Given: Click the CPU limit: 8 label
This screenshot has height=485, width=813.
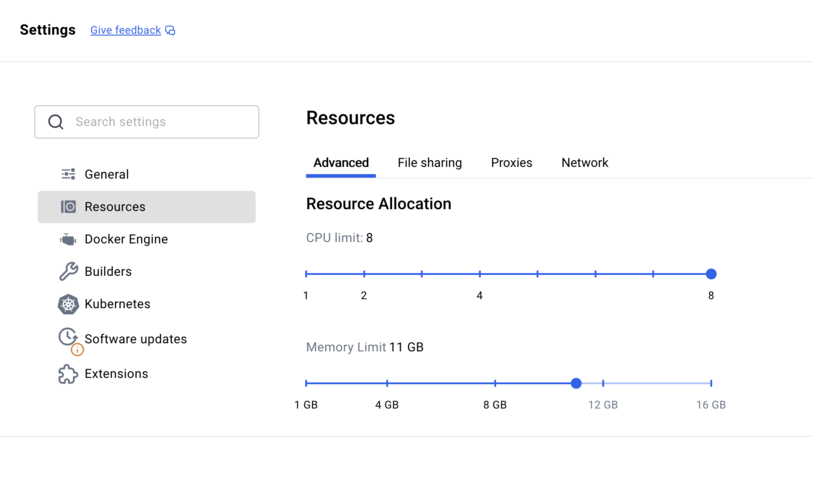Looking at the screenshot, I should tap(339, 238).
